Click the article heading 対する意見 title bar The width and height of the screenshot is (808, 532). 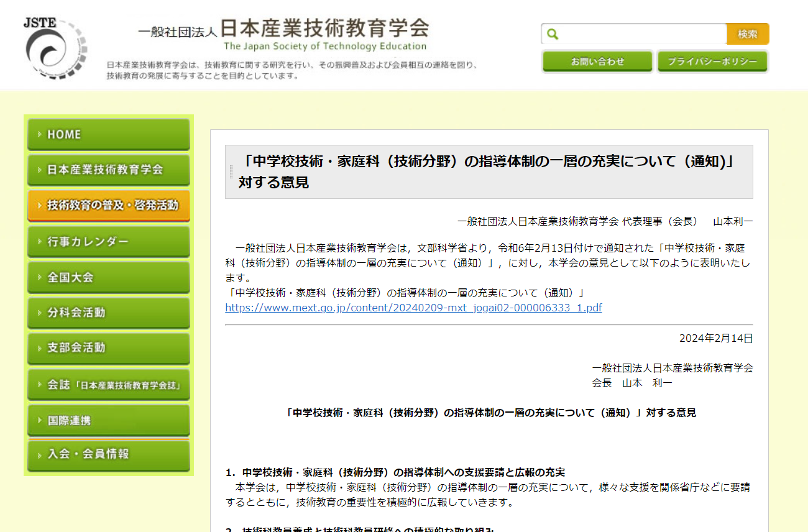(x=489, y=172)
